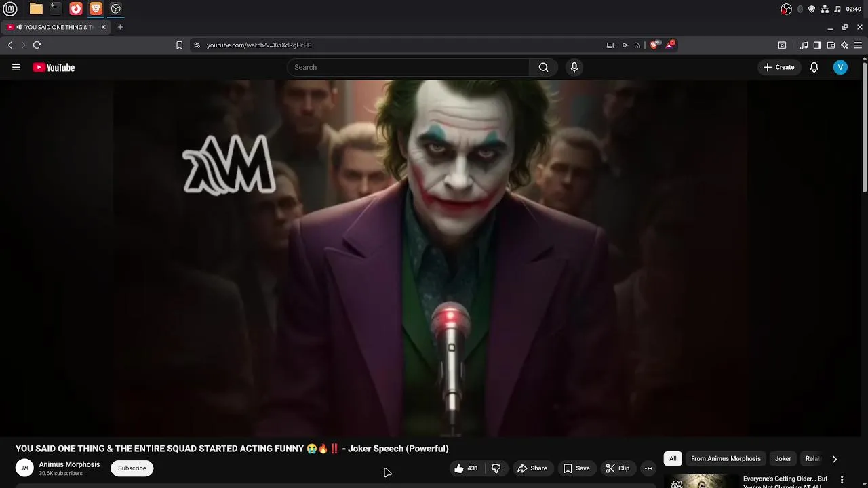Image resolution: width=868 pixels, height=488 pixels.
Task: Open Everyone's Getting Older recommended video thumbnail
Action: coord(701,481)
